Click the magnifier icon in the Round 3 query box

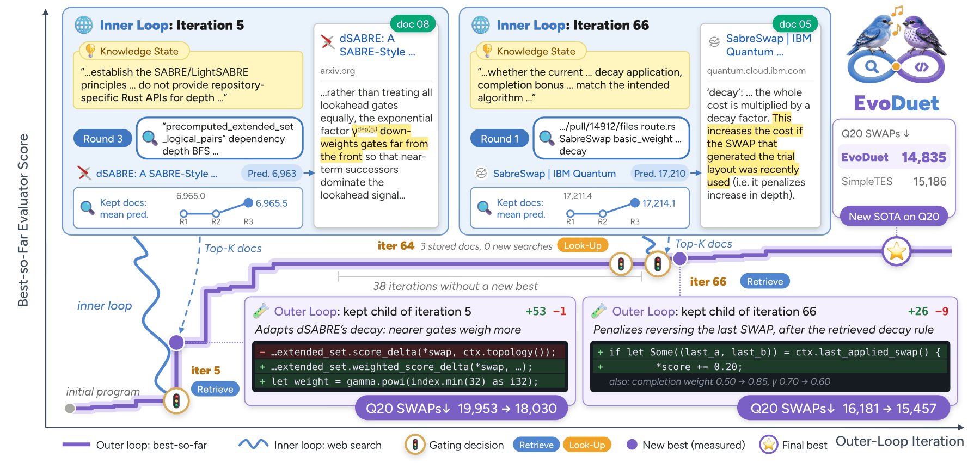pos(150,138)
